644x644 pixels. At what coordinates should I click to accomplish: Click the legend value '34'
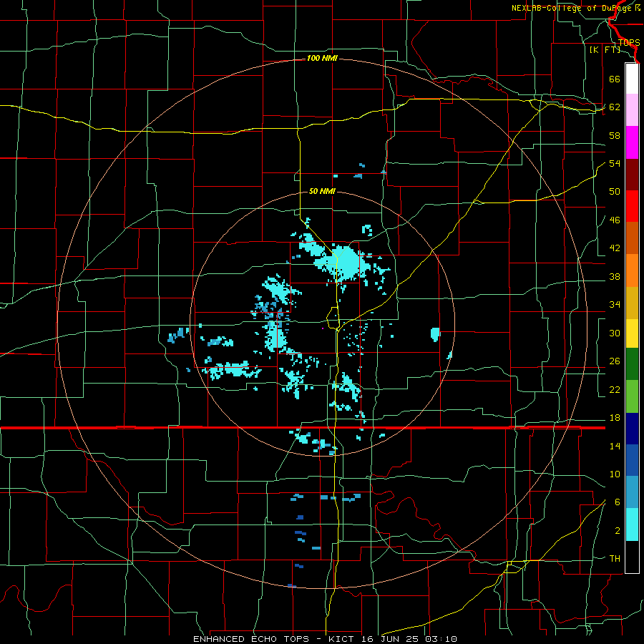[x=615, y=305]
